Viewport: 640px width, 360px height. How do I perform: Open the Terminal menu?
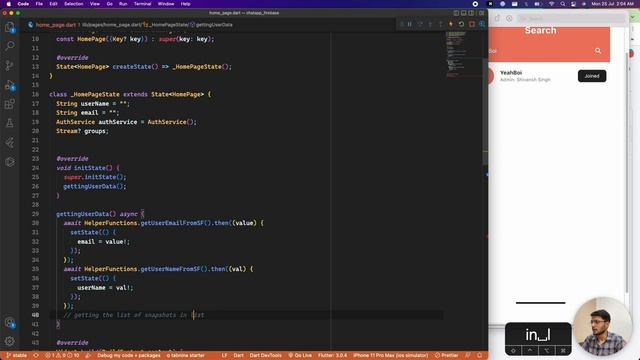point(142,4)
